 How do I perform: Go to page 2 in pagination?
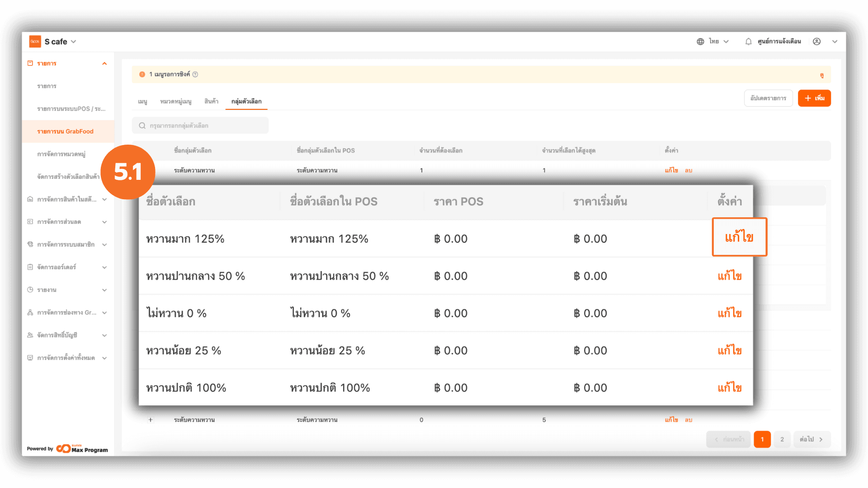(x=782, y=439)
